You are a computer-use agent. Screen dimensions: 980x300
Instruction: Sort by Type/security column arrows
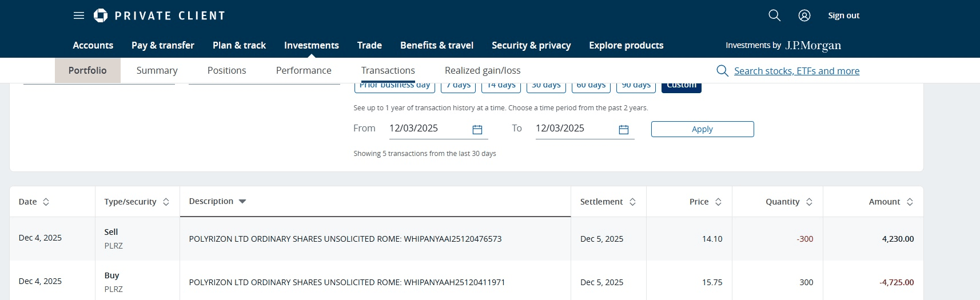point(166,202)
